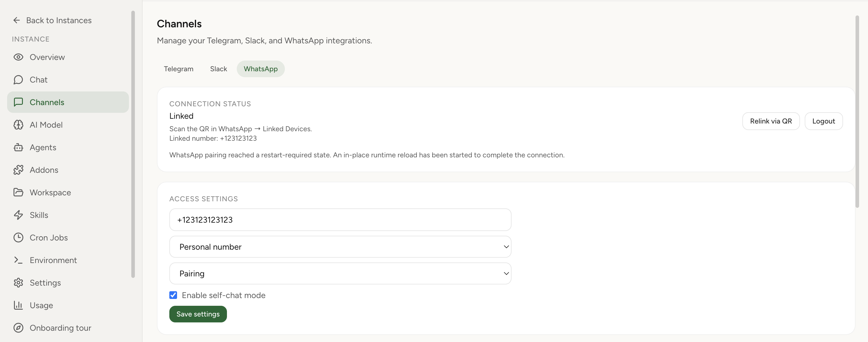Open Chat via its speech bubble icon
This screenshot has width=868, height=342.
point(18,80)
